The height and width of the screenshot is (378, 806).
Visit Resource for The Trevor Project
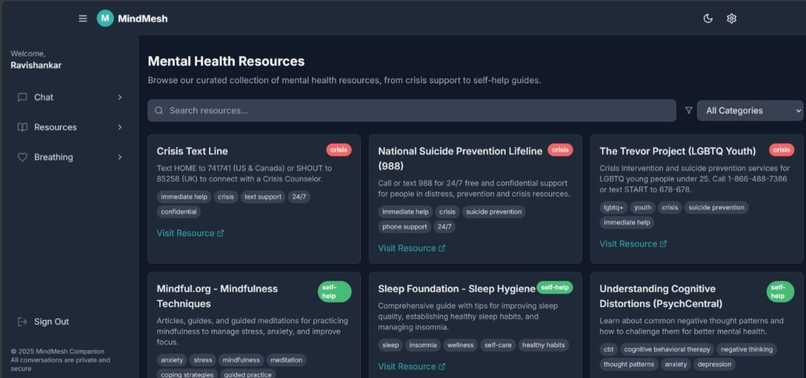point(633,244)
